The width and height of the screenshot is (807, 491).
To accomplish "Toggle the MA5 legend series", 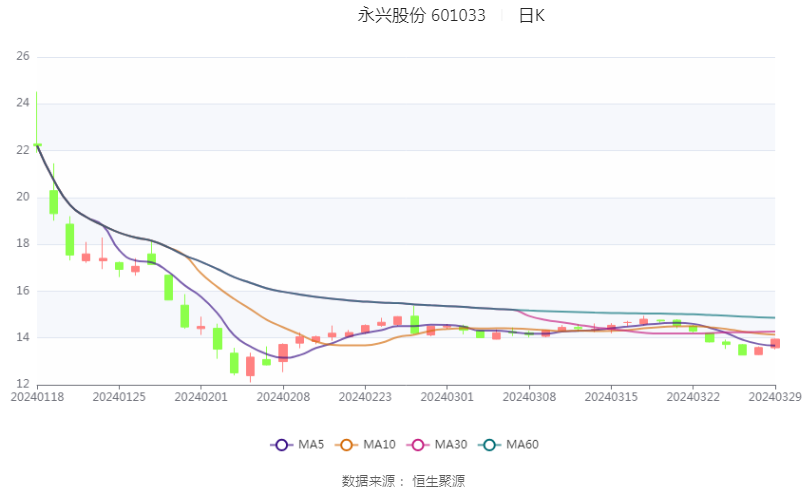I will pos(297,445).
